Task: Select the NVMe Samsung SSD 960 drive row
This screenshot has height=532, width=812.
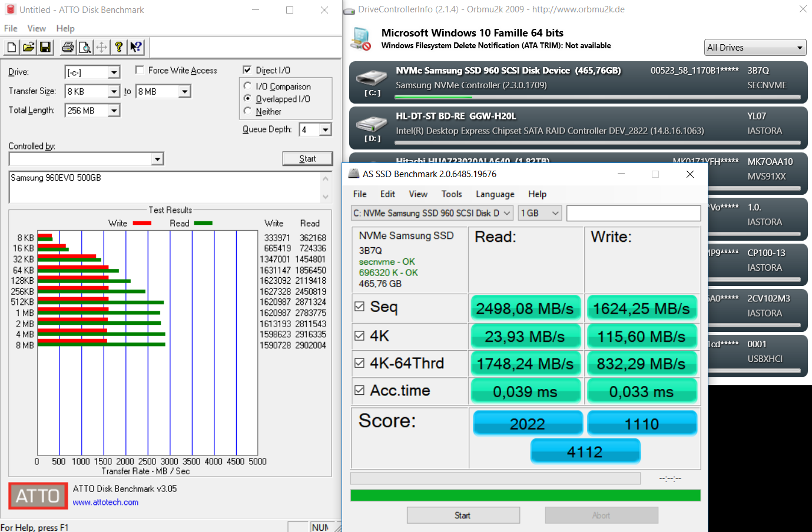Action: tap(578, 82)
